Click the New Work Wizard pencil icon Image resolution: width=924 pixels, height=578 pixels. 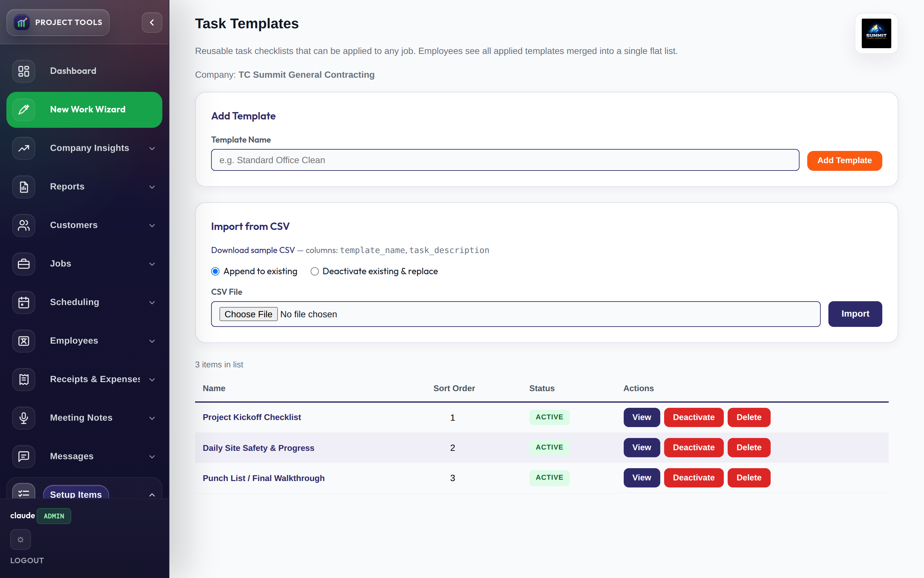[x=24, y=110]
